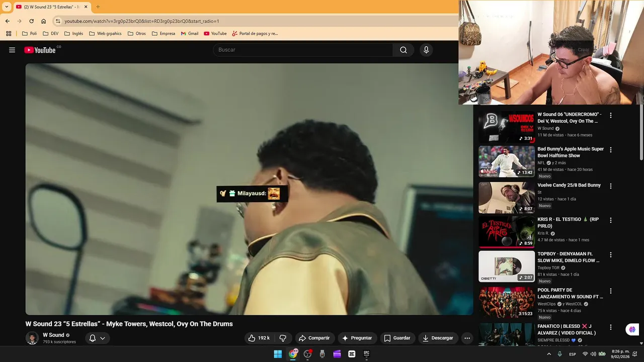Open the YouTube hamburger guide menu

[12, 50]
